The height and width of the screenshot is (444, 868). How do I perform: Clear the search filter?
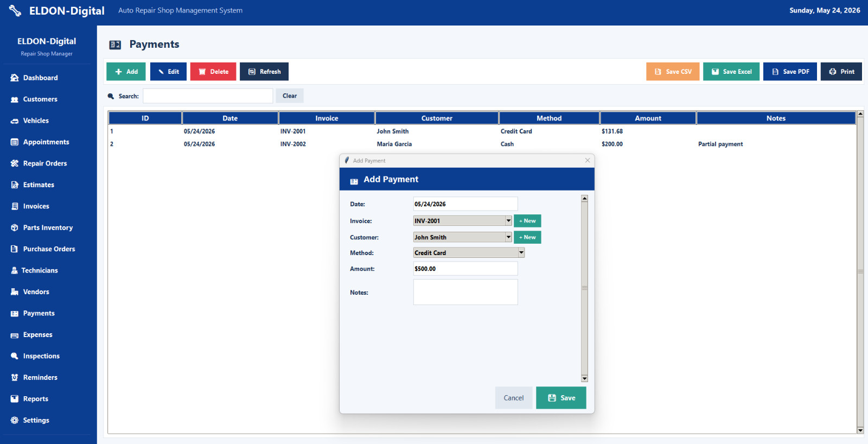[x=290, y=96]
